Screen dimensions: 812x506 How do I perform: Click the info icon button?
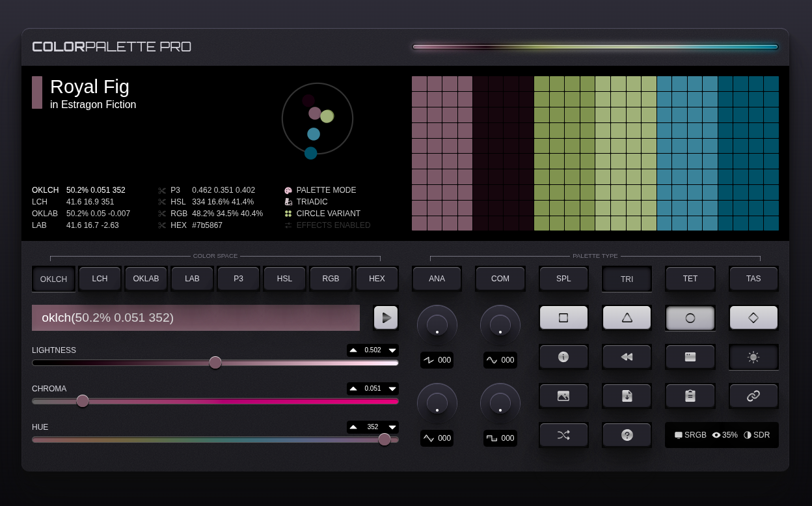[x=563, y=357]
